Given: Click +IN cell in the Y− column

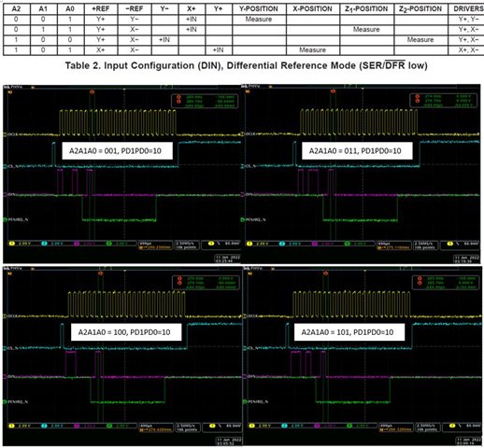Looking at the screenshot, I should tap(164, 40).
